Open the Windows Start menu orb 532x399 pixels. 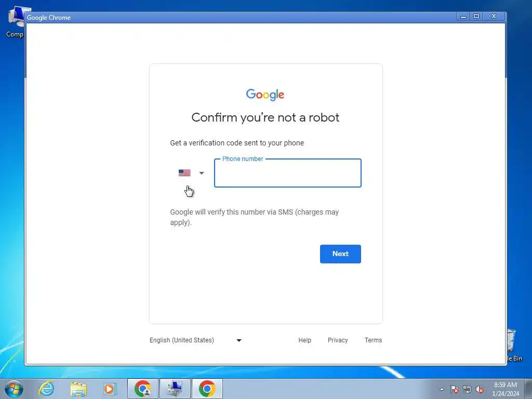(14, 389)
